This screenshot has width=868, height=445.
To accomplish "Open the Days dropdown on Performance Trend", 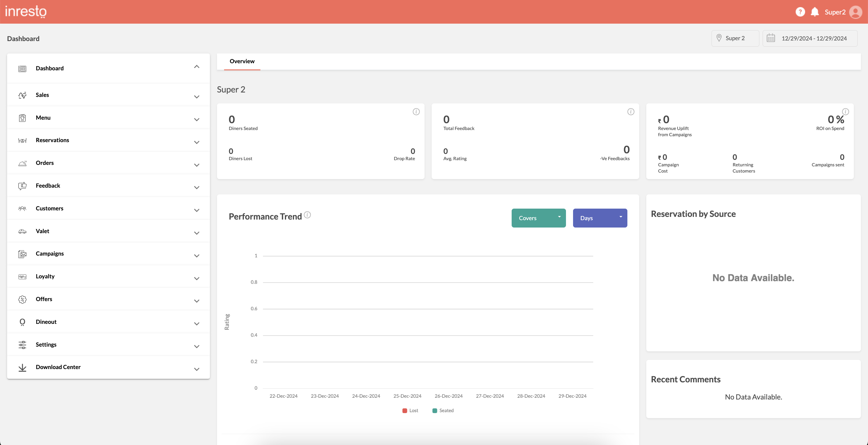I will click(x=600, y=218).
